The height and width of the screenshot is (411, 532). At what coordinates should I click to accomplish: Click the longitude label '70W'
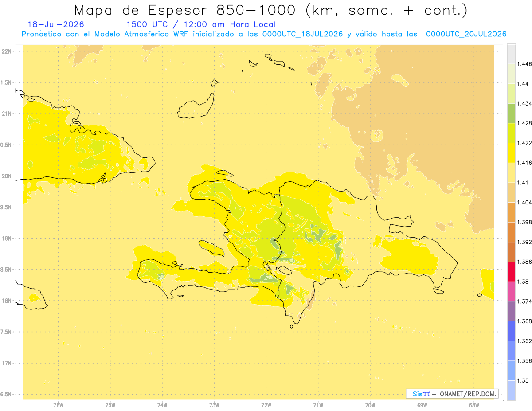[370, 405]
